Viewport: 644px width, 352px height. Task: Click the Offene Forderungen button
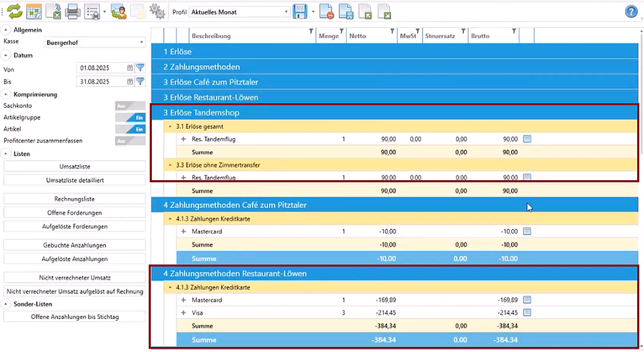click(x=74, y=213)
